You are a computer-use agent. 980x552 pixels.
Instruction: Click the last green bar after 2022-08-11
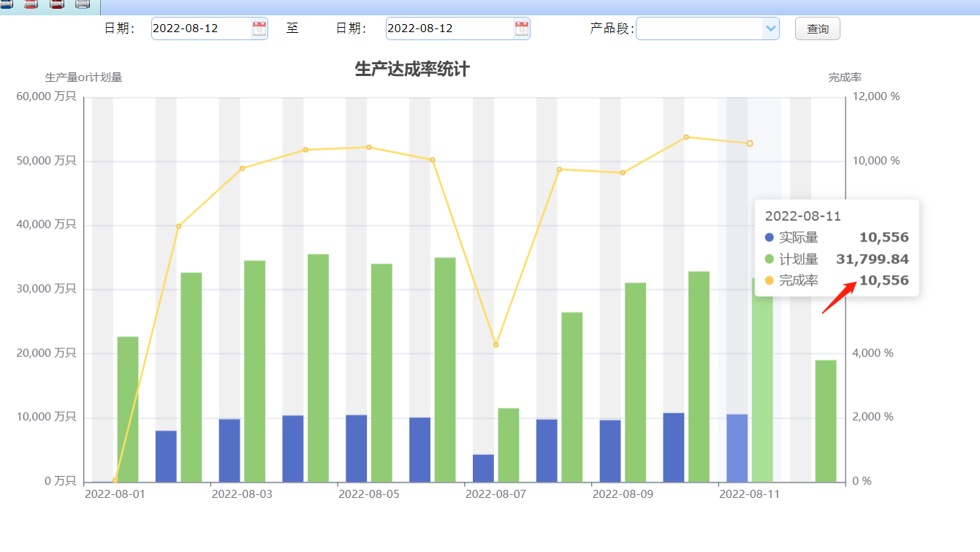tap(826, 421)
